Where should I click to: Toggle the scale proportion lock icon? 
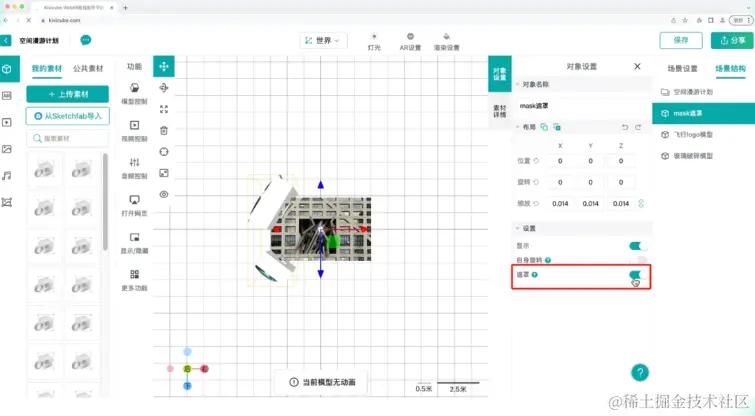click(x=641, y=204)
